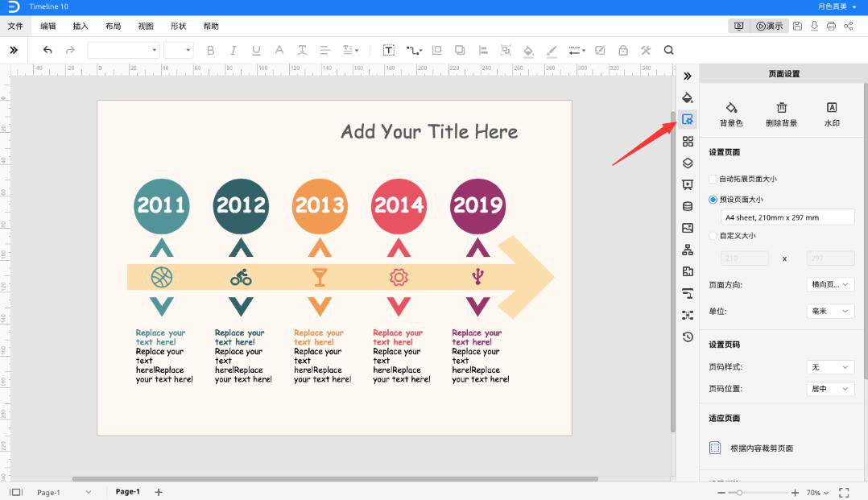This screenshot has height=500, width=868.
Task: Open the History clock panel icon
Action: point(688,337)
